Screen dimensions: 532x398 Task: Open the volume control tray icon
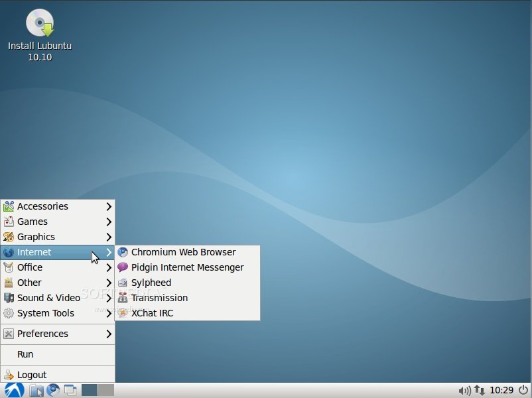(x=464, y=391)
